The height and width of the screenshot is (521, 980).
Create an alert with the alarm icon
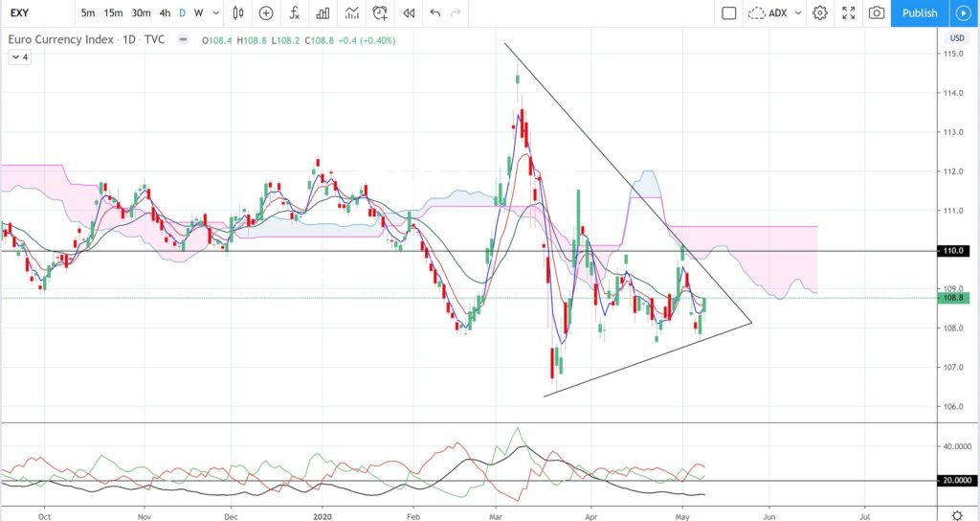click(379, 12)
